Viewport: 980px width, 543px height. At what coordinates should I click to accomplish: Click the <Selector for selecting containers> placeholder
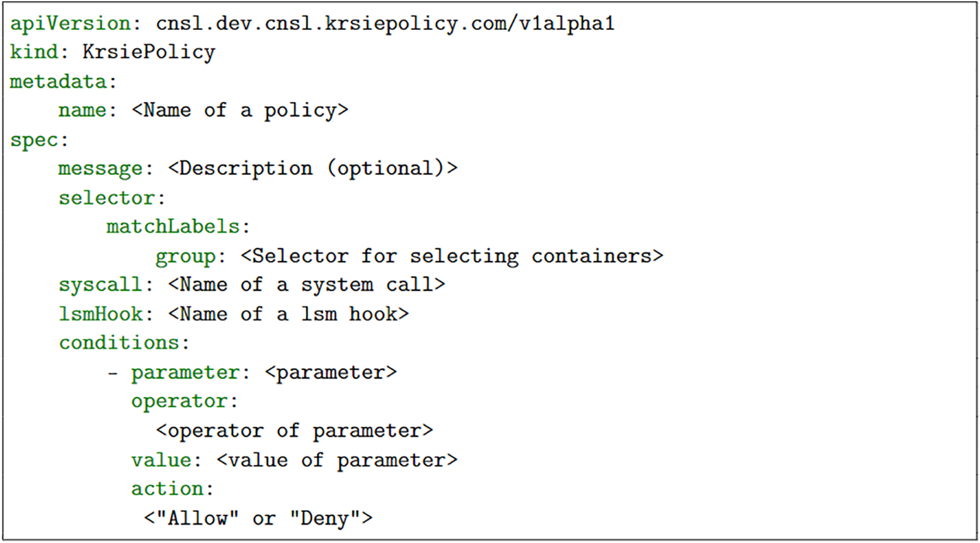click(x=452, y=256)
